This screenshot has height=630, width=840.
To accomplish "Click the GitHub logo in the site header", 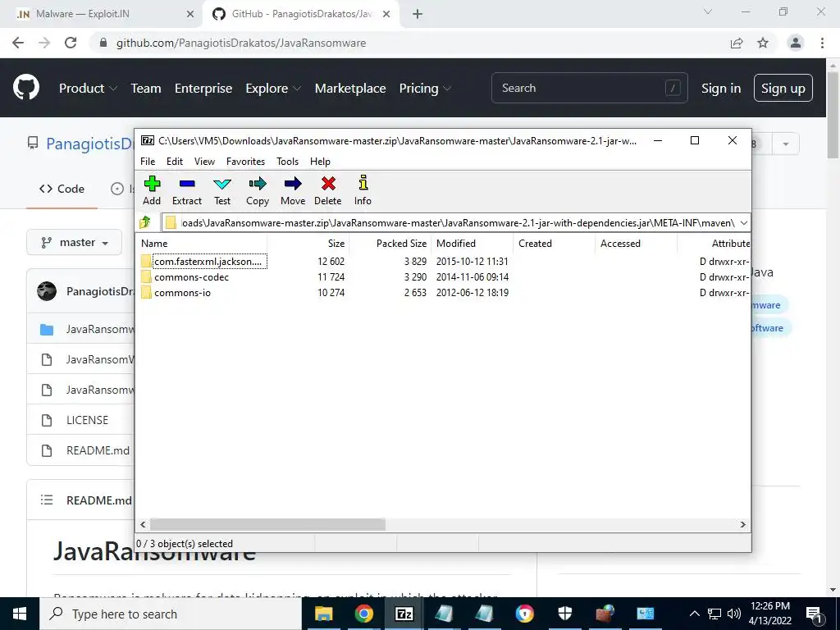I will pos(26,88).
